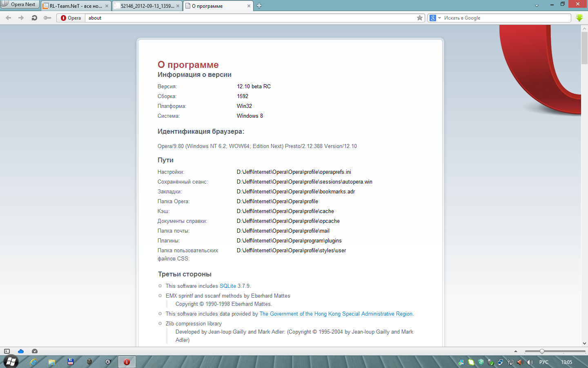Click the operaprefs.ini path

coord(294,172)
